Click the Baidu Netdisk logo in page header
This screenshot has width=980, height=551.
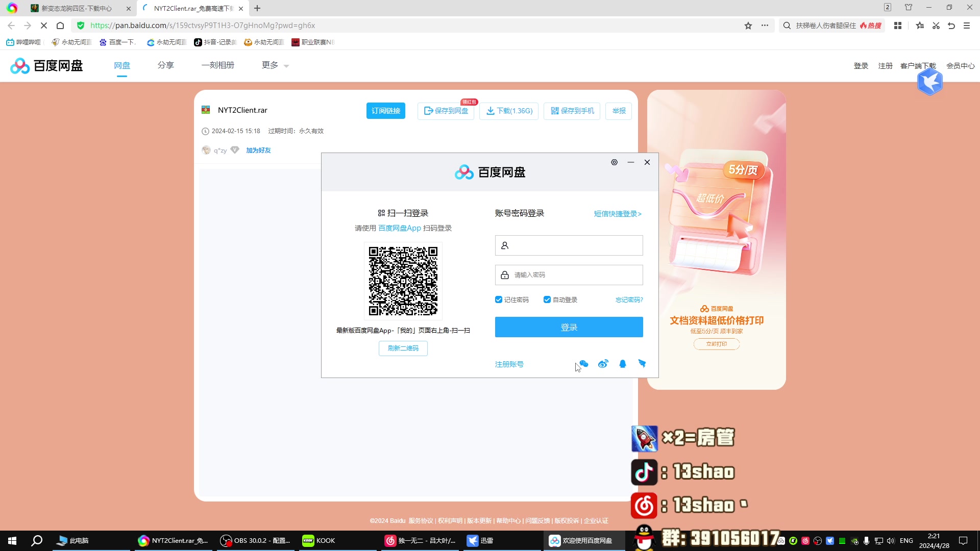pyautogui.click(x=46, y=65)
